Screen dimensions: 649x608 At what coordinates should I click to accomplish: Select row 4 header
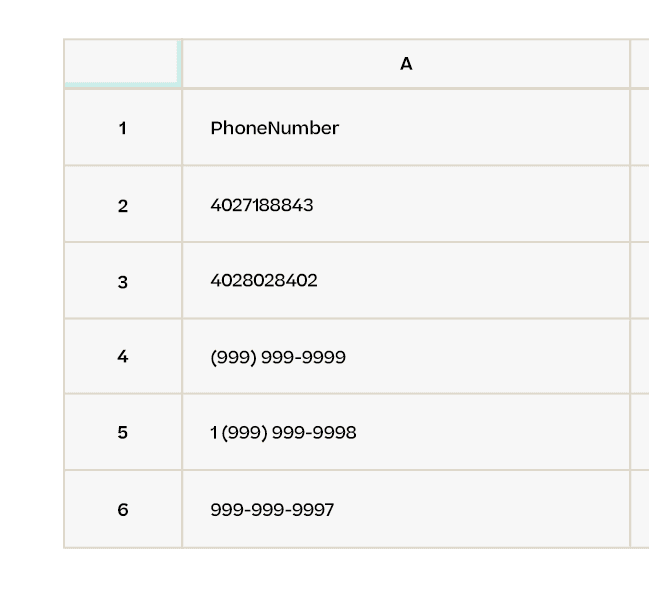click(123, 356)
